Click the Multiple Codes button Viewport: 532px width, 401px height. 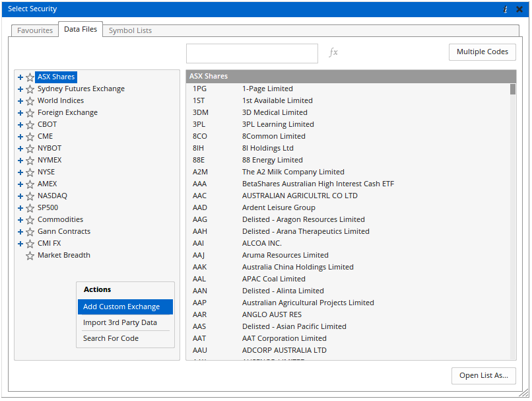482,52
